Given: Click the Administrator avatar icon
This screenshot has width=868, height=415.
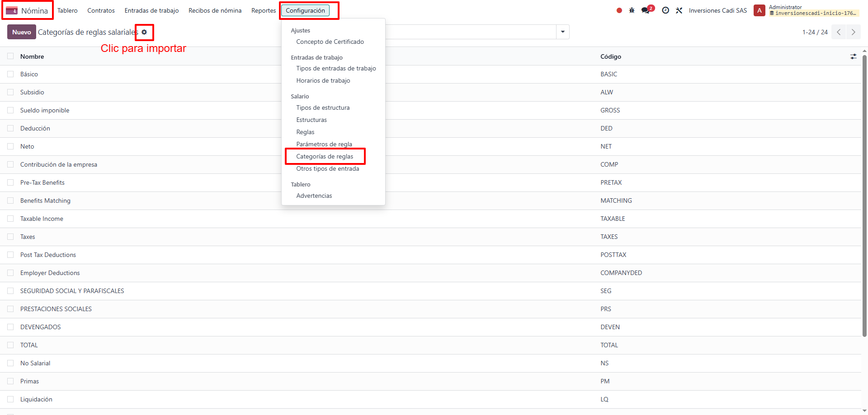Looking at the screenshot, I should pyautogui.click(x=759, y=10).
